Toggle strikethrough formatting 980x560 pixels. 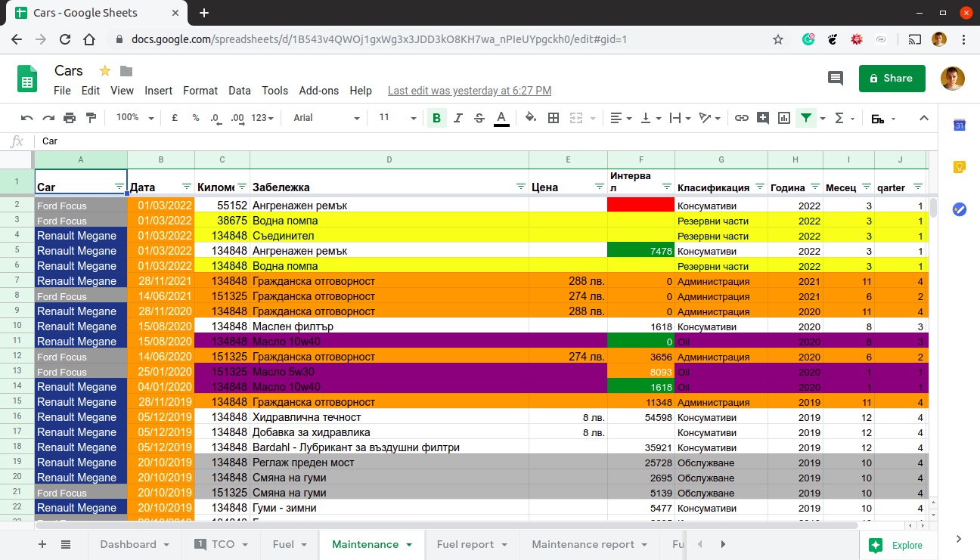(479, 118)
